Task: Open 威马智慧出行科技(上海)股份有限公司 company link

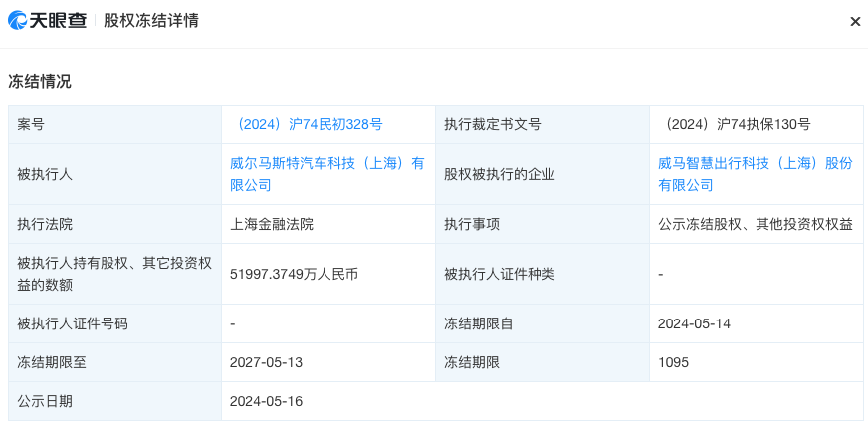Action: pos(756,174)
